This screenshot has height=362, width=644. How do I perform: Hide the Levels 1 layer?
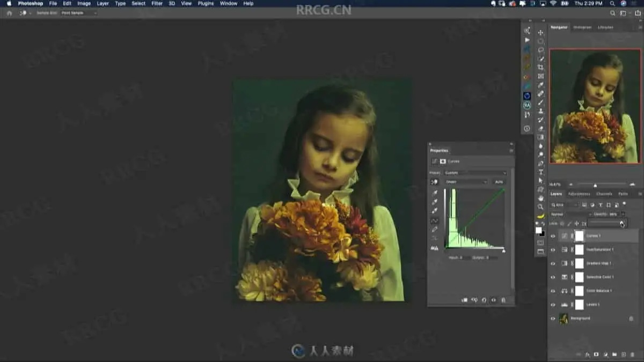(x=553, y=305)
